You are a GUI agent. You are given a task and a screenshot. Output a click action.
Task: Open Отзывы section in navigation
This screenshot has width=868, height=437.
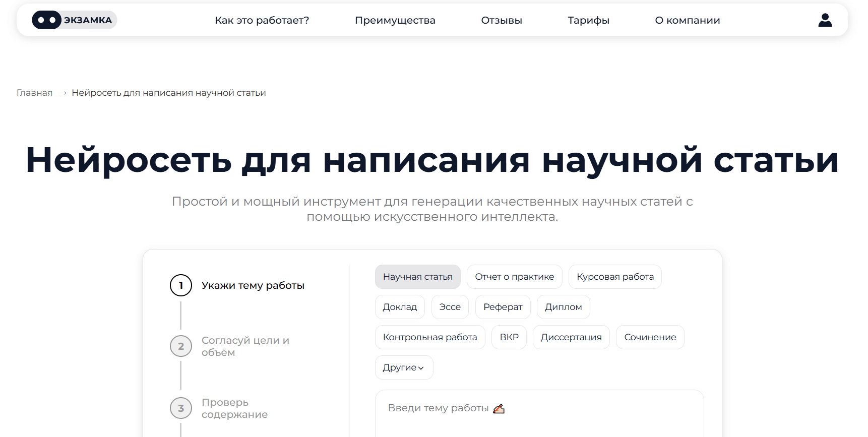(x=501, y=20)
